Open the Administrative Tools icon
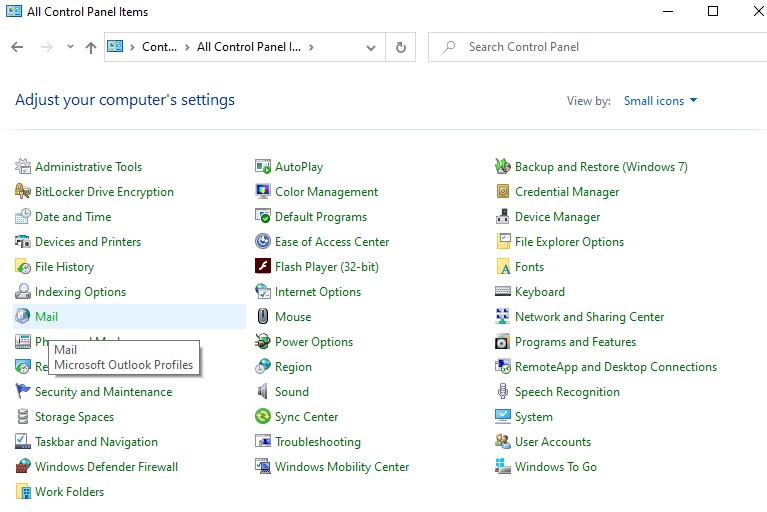 pos(23,167)
